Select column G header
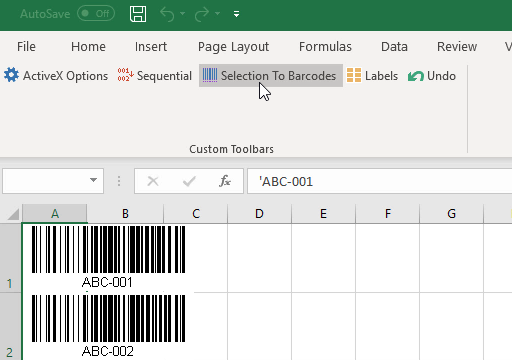 tap(451, 214)
